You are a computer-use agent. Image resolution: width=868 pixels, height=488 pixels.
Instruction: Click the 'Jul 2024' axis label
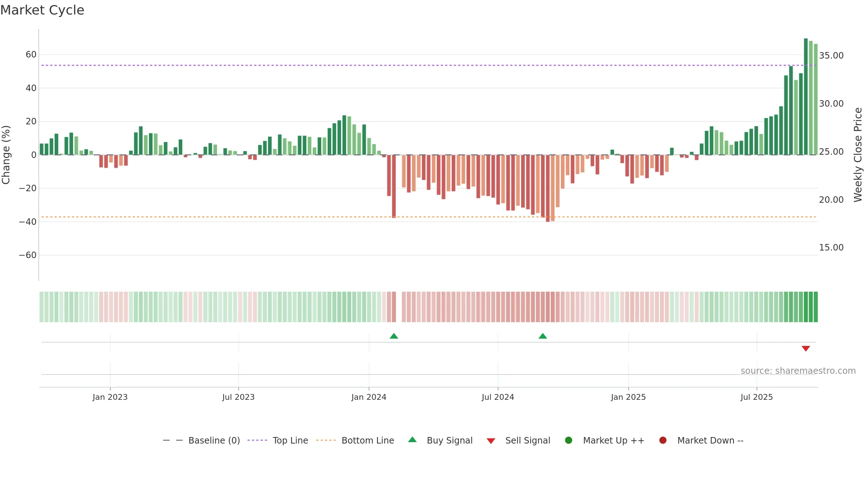click(498, 397)
